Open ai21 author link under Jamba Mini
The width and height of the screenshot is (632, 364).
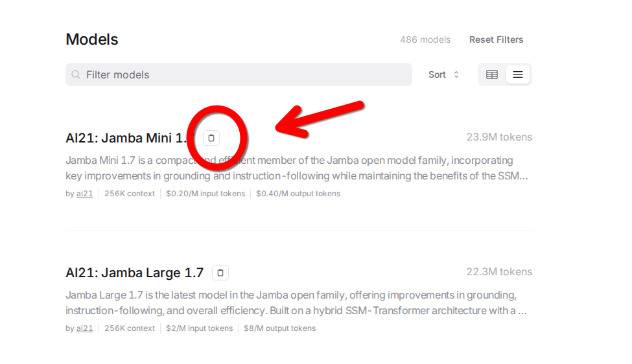coord(85,194)
